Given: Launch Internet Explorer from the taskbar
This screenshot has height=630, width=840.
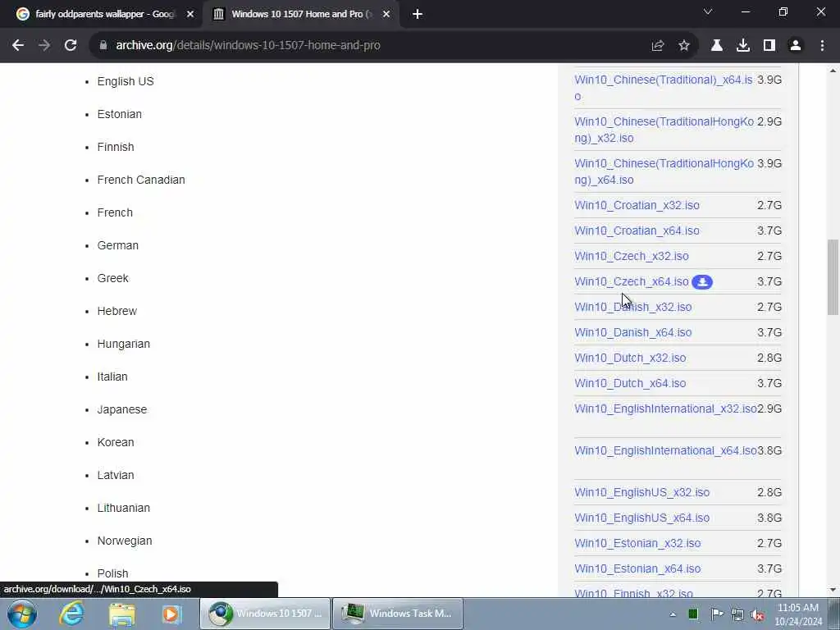Looking at the screenshot, I should pos(71,614).
